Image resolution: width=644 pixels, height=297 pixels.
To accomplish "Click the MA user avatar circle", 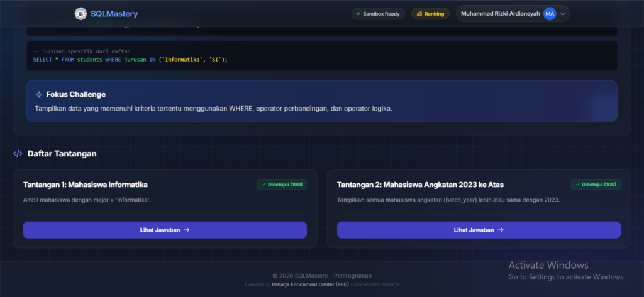I will click(549, 14).
